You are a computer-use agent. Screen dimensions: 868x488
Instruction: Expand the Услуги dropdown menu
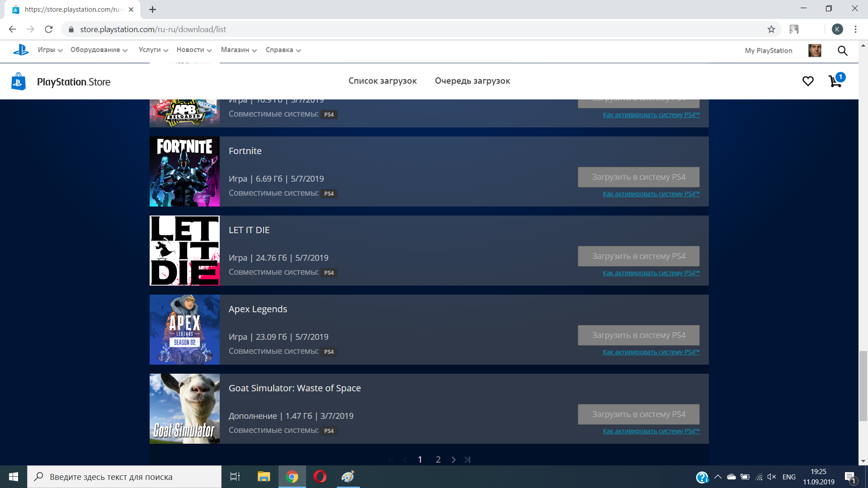(x=154, y=50)
